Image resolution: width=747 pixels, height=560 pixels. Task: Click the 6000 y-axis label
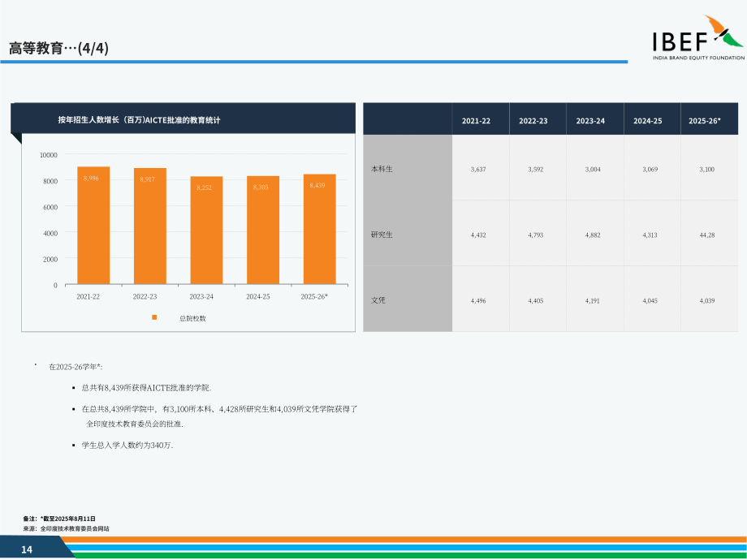50,207
